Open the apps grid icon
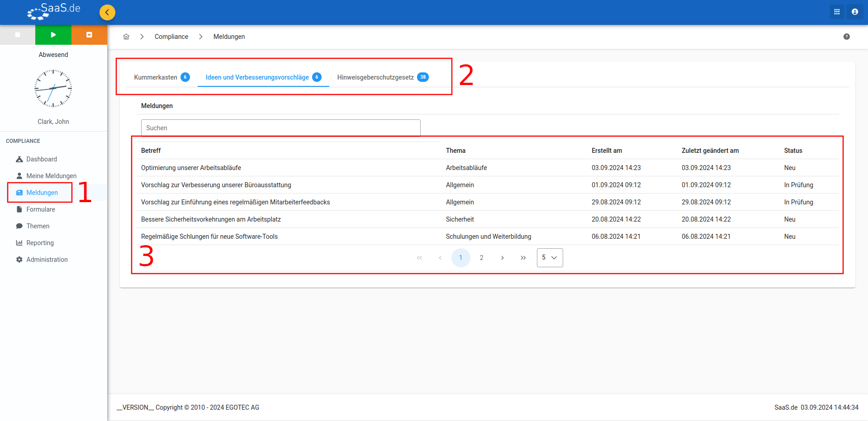This screenshot has width=868, height=421. coord(837,12)
